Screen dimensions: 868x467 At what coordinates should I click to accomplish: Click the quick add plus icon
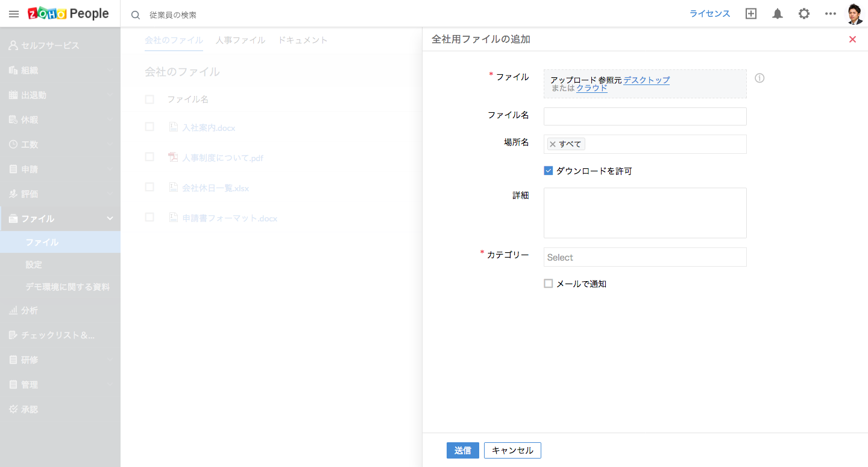[x=751, y=14]
